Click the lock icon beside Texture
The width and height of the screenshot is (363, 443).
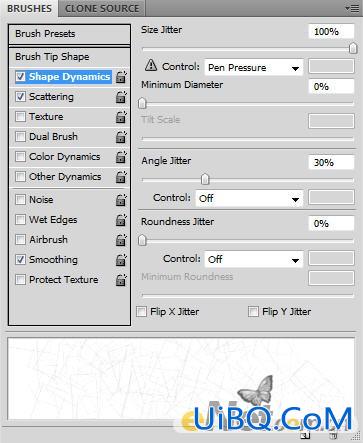[x=121, y=117]
